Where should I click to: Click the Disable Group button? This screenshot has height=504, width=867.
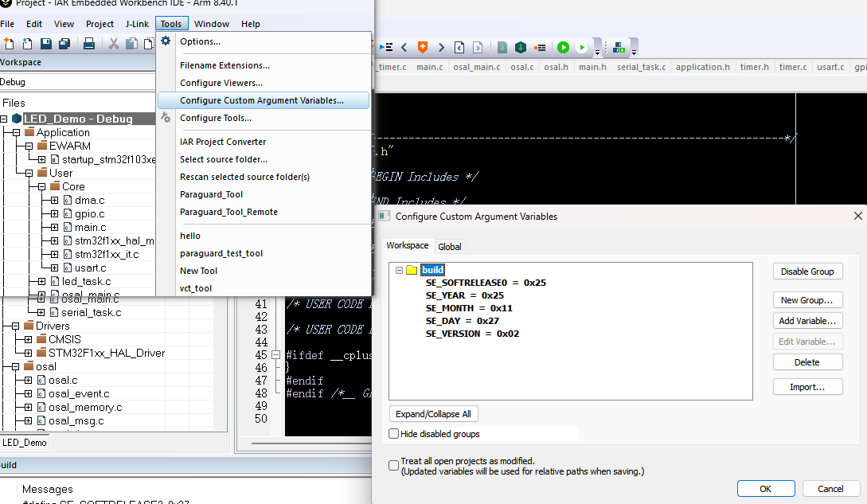tap(807, 272)
